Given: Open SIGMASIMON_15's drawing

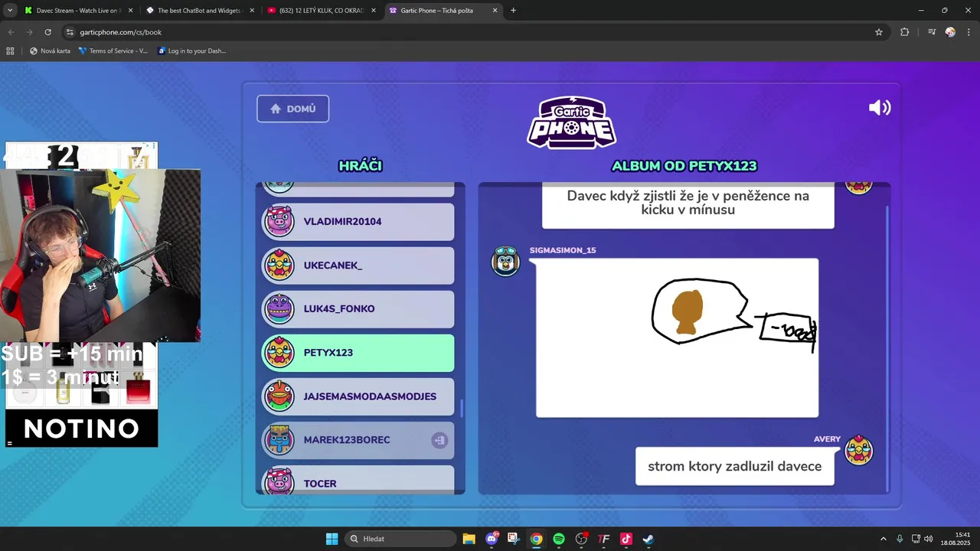Looking at the screenshot, I should pyautogui.click(x=677, y=337).
